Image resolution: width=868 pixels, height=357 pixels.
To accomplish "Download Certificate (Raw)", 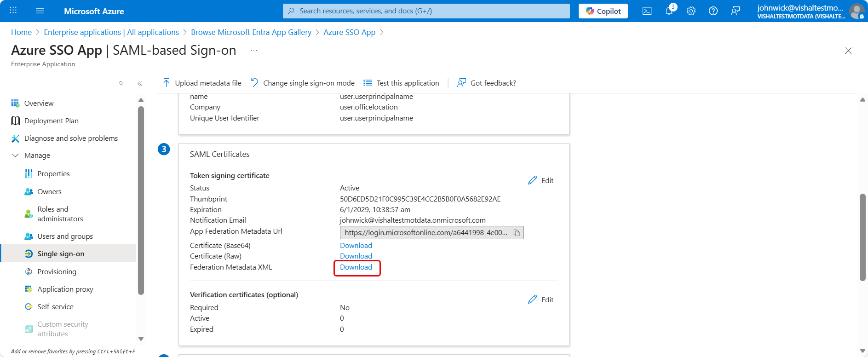I will (356, 256).
